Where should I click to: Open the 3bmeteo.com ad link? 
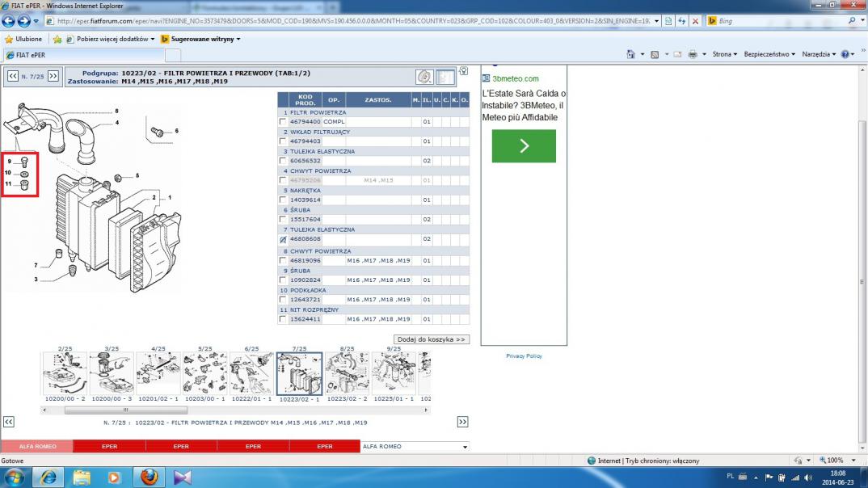516,78
